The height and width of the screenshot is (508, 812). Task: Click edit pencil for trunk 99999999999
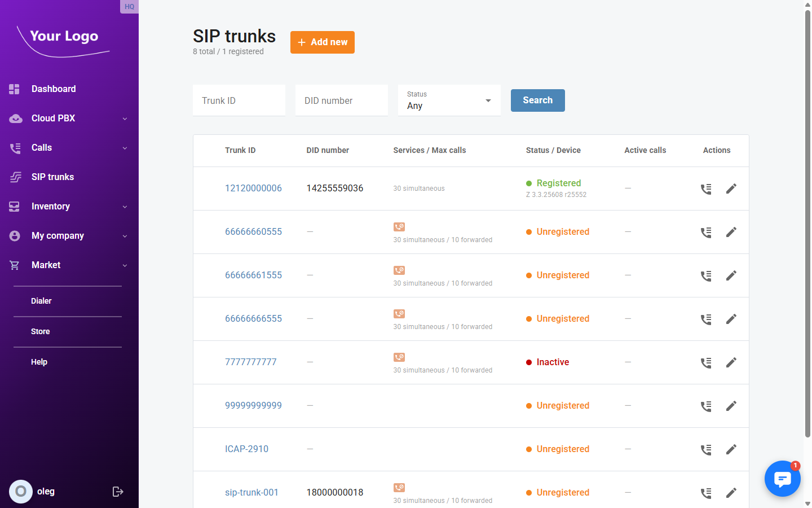[x=731, y=406]
